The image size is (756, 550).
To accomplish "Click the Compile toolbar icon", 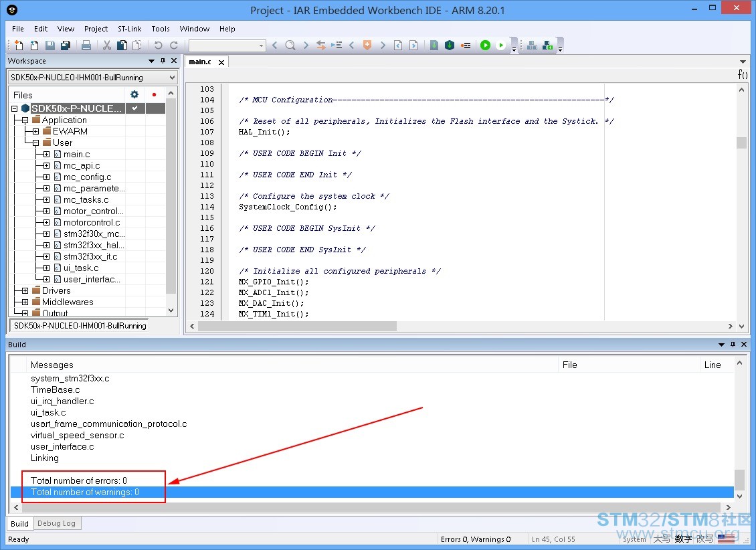I will pos(434,45).
